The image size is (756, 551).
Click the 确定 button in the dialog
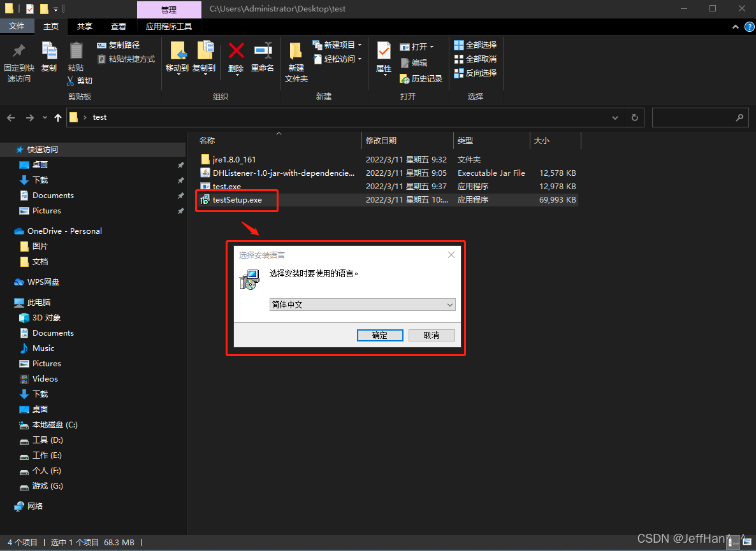(380, 334)
